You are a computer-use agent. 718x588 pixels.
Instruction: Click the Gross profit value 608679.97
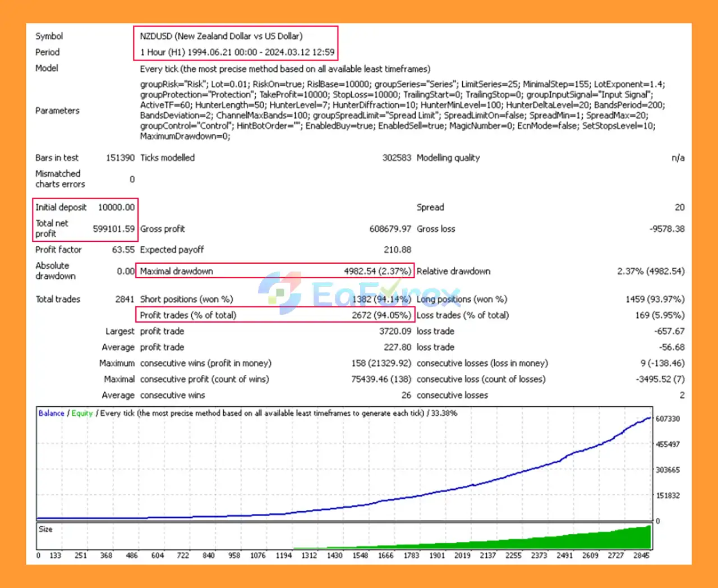390,228
